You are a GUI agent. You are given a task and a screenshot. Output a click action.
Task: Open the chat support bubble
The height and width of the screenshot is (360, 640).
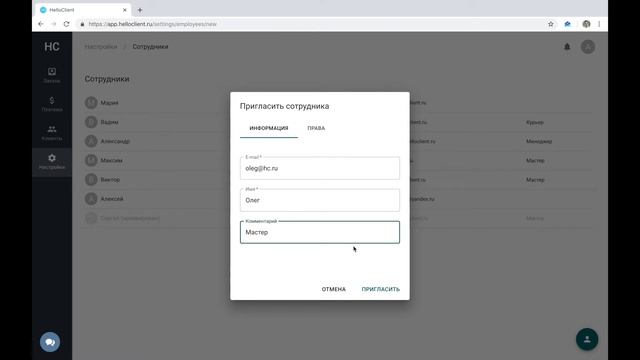[50, 342]
